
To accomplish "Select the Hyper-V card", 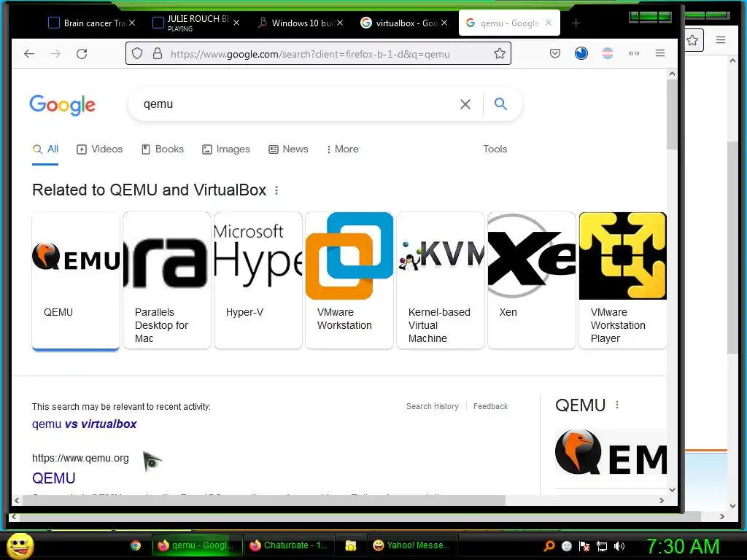I will click(258, 281).
